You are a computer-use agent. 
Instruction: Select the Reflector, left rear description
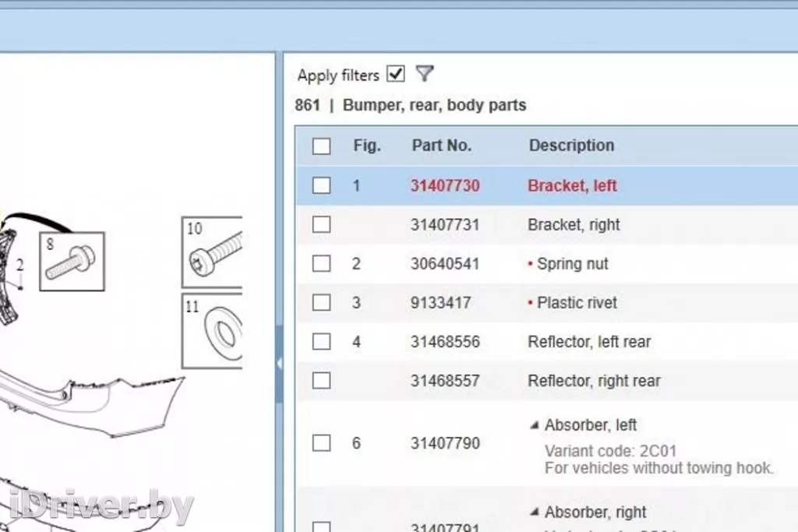tap(589, 342)
